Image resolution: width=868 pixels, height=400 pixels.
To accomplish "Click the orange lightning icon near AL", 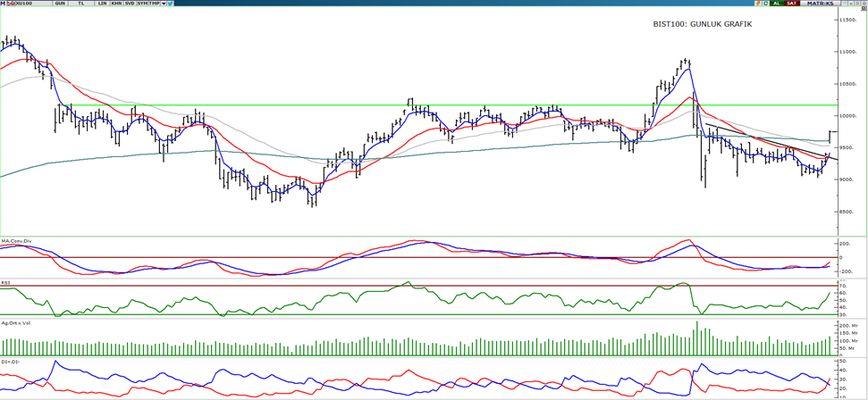I will point(758,4).
